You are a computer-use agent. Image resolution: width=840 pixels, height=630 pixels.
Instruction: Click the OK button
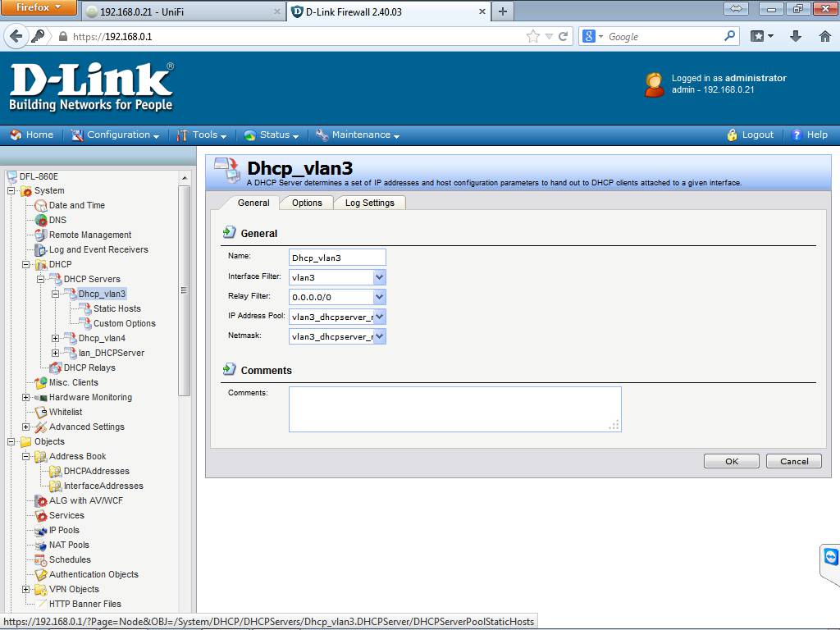click(731, 461)
